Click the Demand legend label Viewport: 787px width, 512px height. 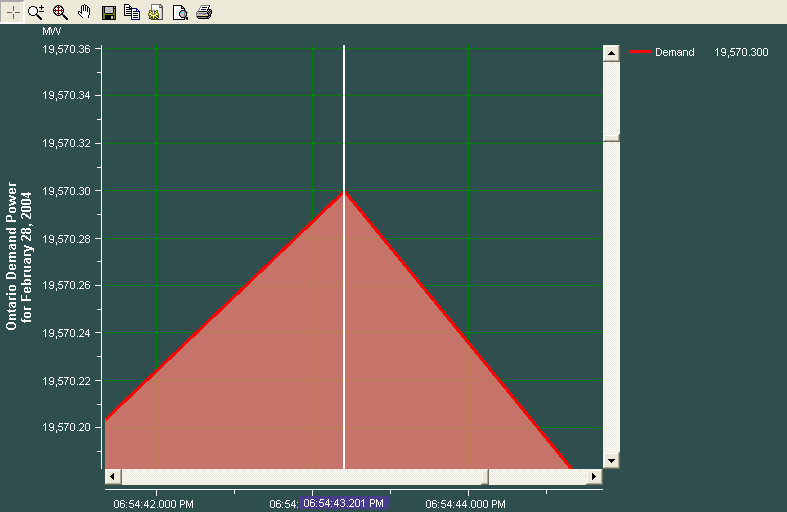click(674, 52)
